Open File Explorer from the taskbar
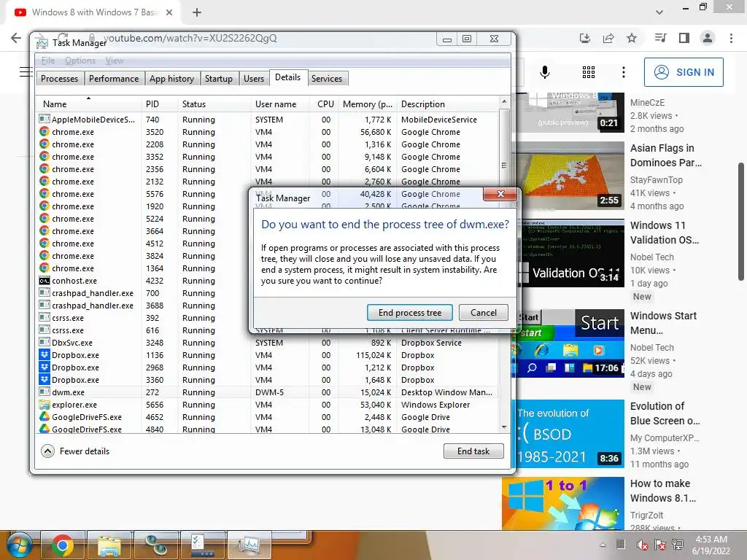This screenshot has height=560, width=747. pos(109,545)
